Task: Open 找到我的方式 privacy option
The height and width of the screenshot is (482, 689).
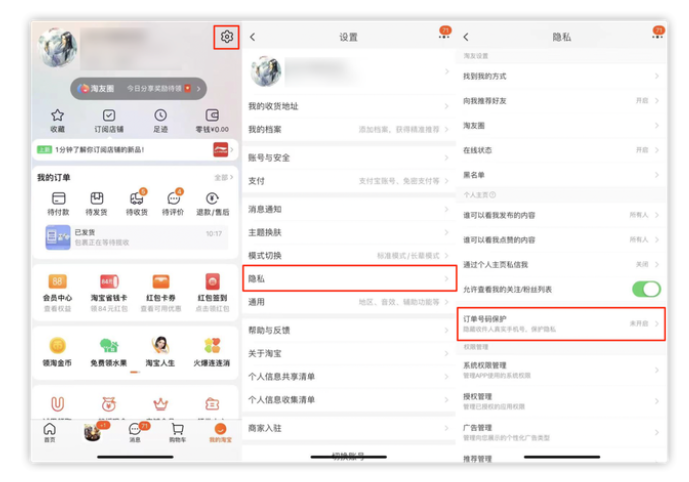Action: (x=562, y=76)
